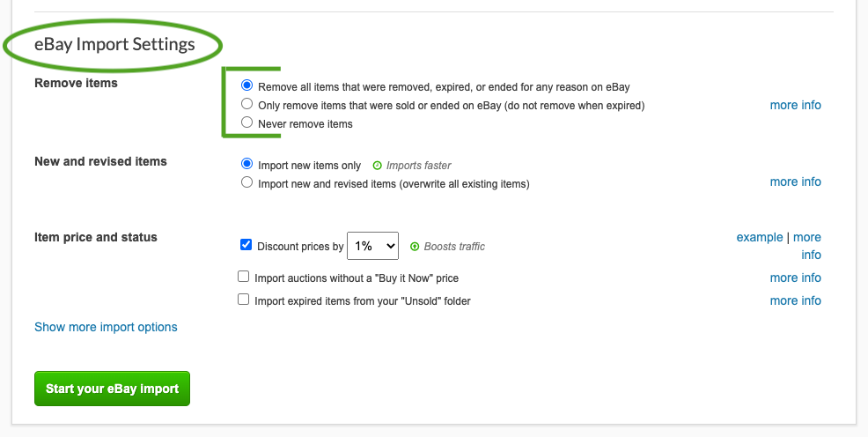Check Import expired items from Unsold folder
Image resolution: width=868 pixels, height=437 pixels.
244,300
